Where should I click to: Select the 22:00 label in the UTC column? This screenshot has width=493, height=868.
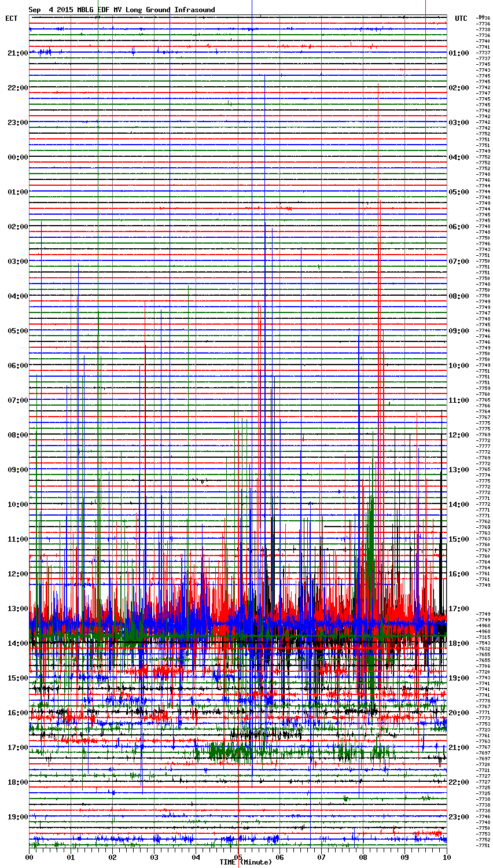point(459,782)
